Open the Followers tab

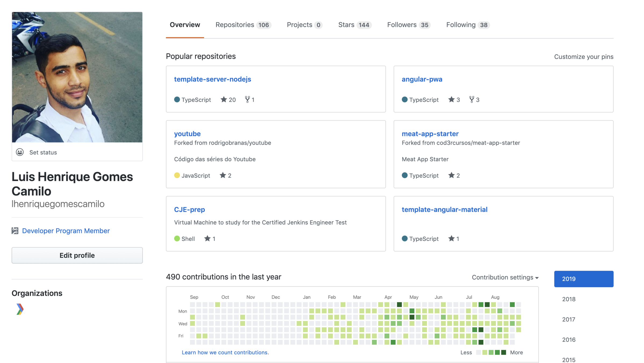(408, 25)
